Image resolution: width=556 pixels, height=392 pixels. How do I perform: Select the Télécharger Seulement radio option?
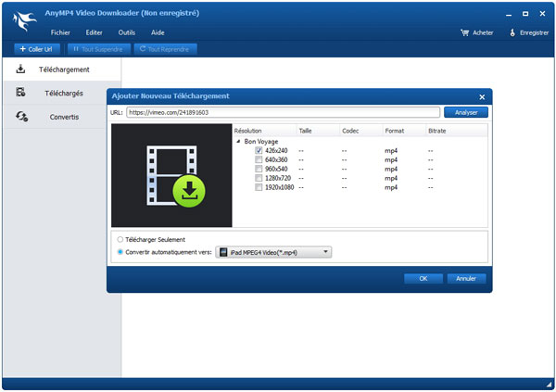click(x=120, y=239)
